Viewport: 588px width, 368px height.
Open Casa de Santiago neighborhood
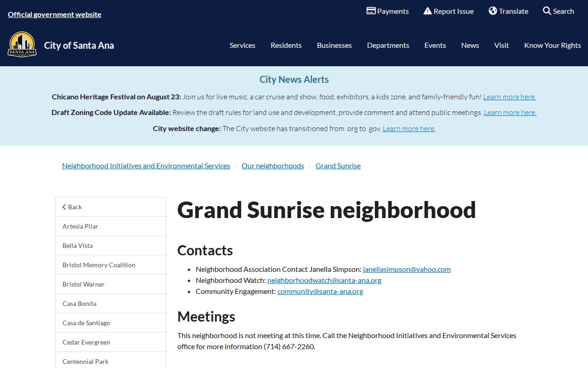click(111, 323)
